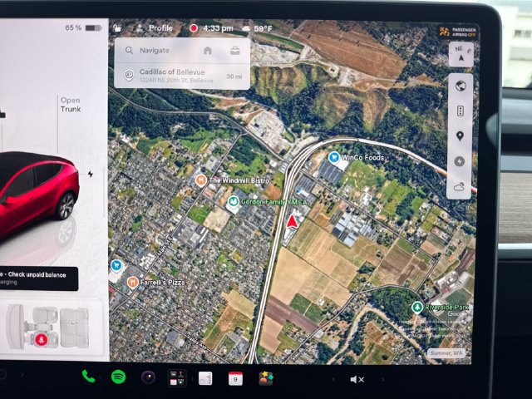Open the Profile menu
The image size is (532, 399).
point(155,28)
